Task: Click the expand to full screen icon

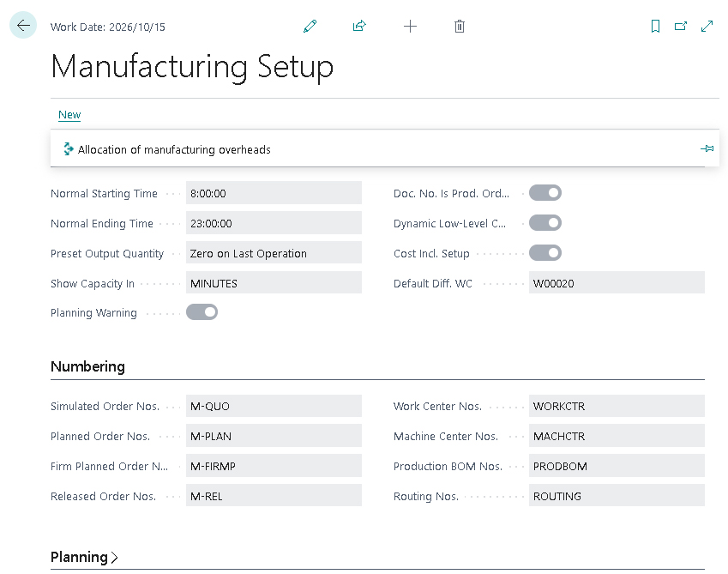Action: pos(707,27)
